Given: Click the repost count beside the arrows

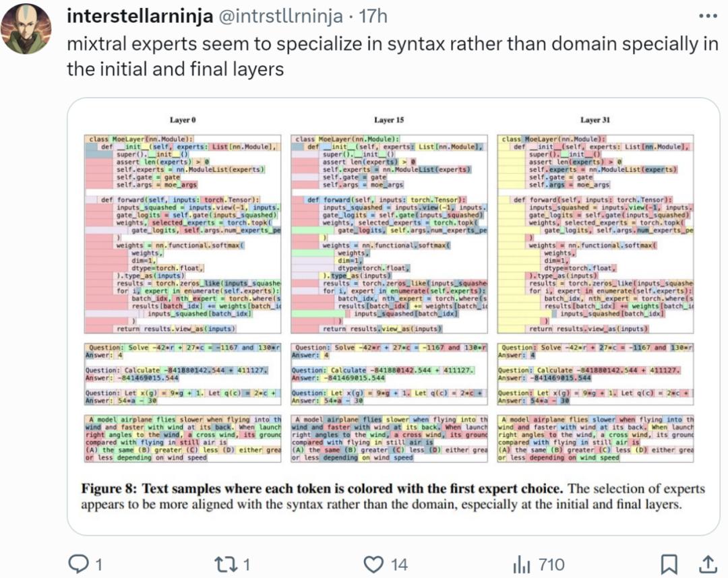Looking at the screenshot, I should tap(246, 564).
